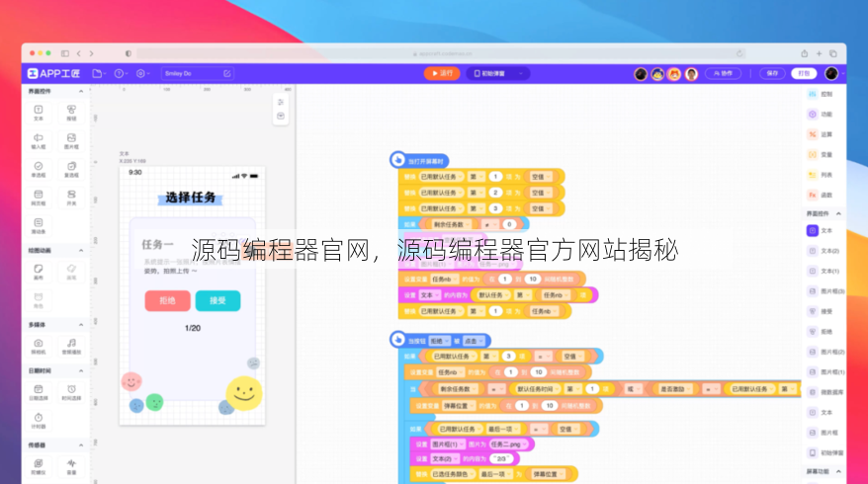Click the browser address bar

441,53
